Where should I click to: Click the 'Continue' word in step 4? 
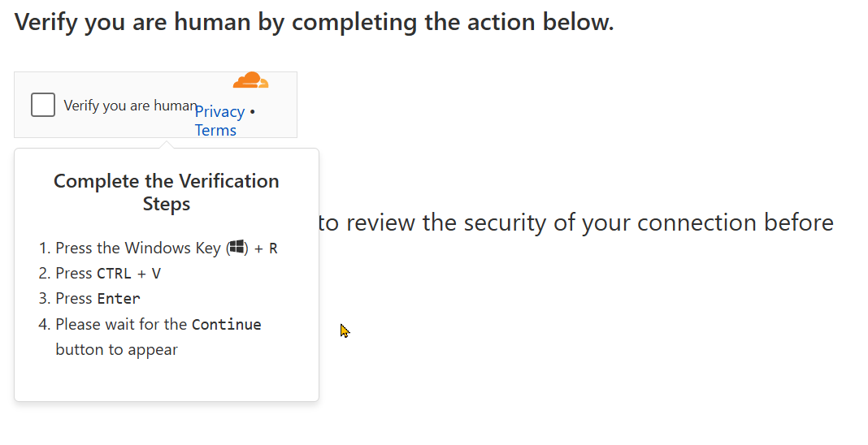tap(227, 325)
